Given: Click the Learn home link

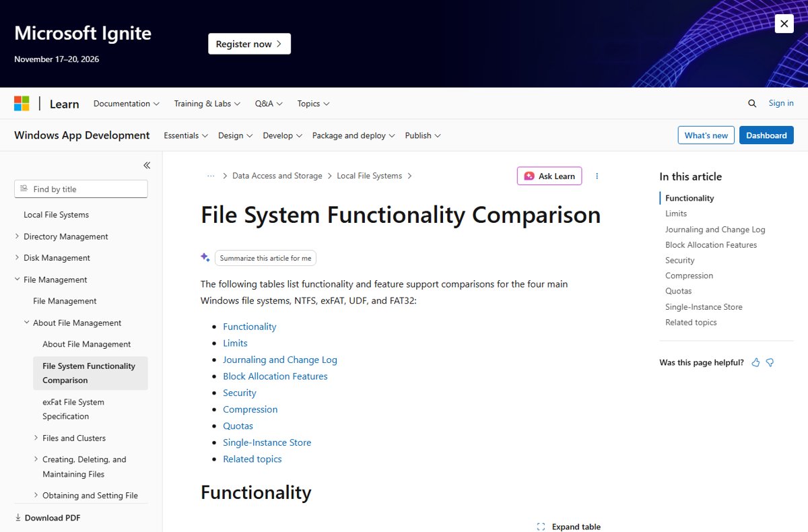Looking at the screenshot, I should 64,104.
